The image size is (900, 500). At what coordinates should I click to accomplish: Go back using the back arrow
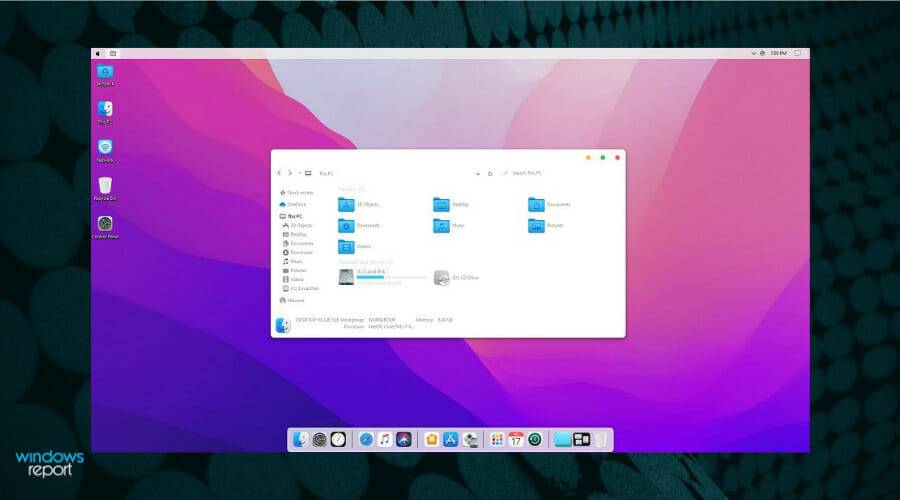(279, 173)
